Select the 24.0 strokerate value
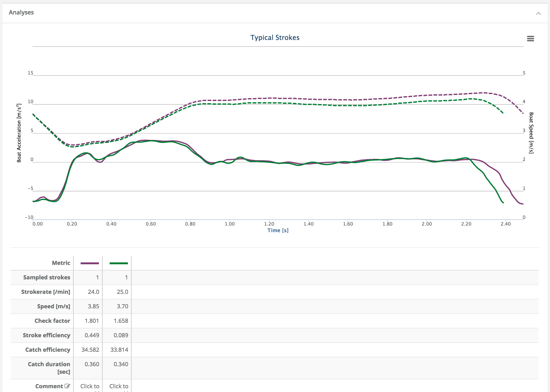The height and width of the screenshot is (392, 550). pyautogui.click(x=94, y=292)
